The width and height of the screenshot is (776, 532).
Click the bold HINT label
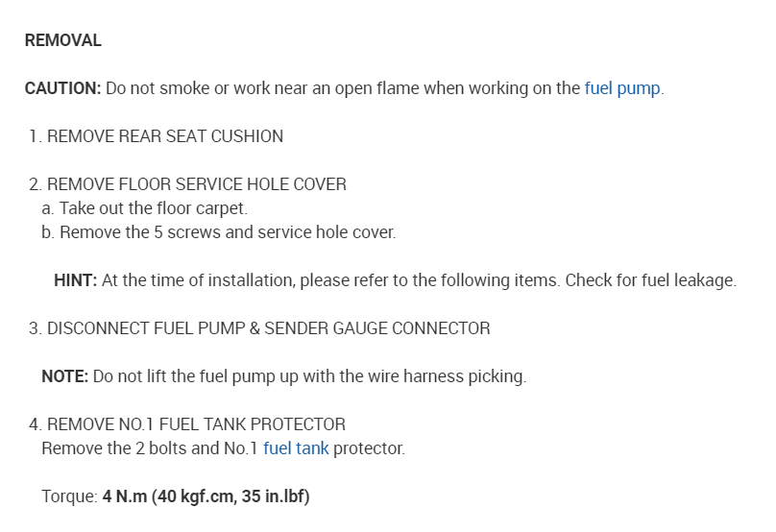coord(75,280)
